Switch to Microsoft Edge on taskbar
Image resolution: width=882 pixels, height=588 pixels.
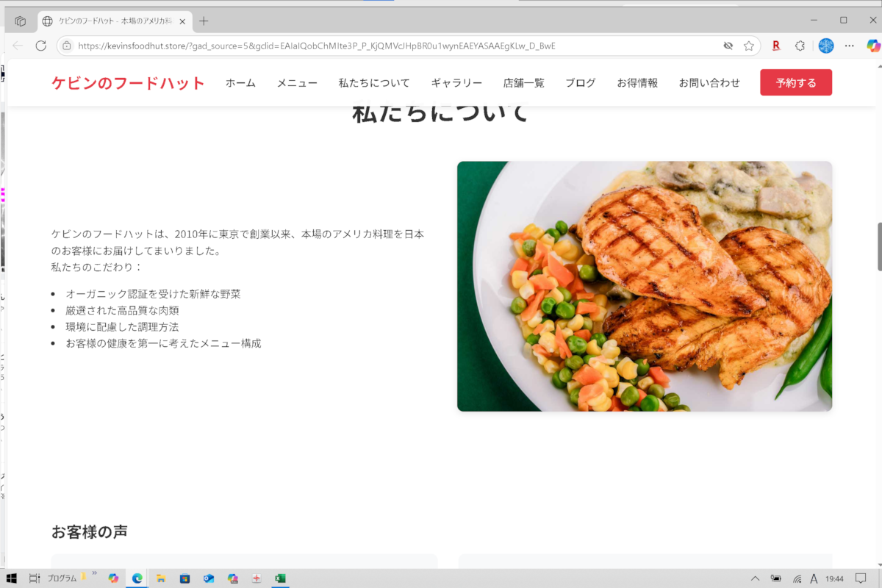[x=137, y=578]
